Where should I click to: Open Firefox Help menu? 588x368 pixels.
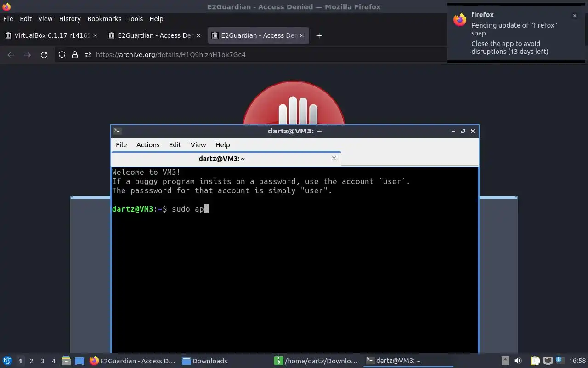click(x=156, y=19)
